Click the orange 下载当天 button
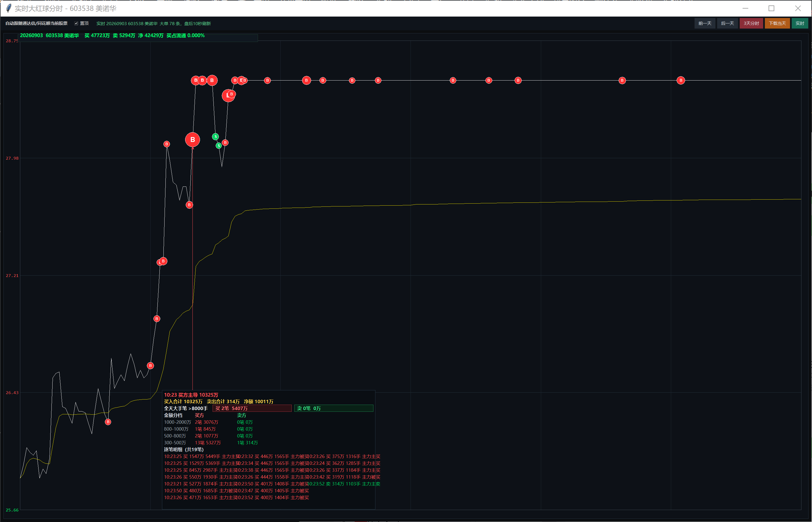 coord(777,23)
